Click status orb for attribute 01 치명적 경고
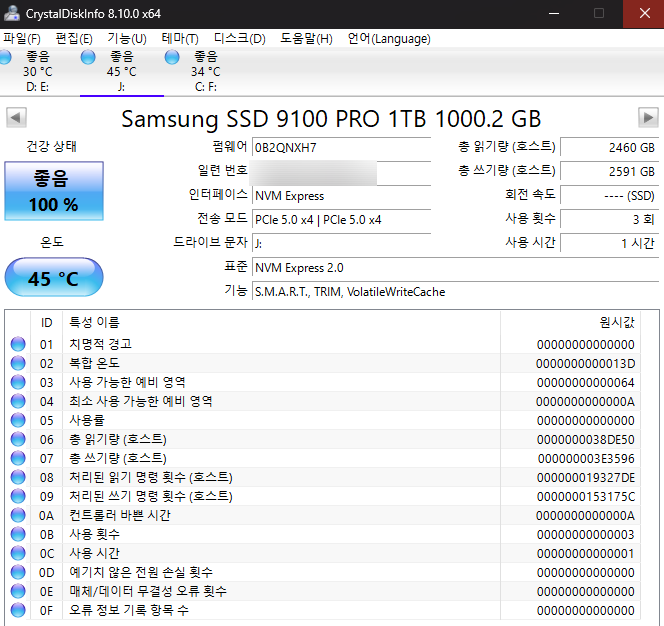 (18, 344)
